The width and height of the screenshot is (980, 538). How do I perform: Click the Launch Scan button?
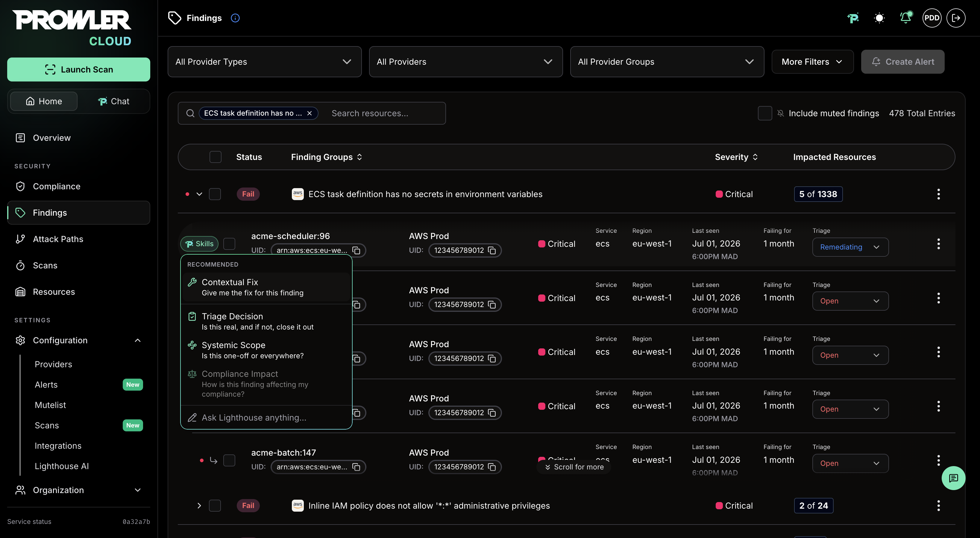(x=79, y=69)
